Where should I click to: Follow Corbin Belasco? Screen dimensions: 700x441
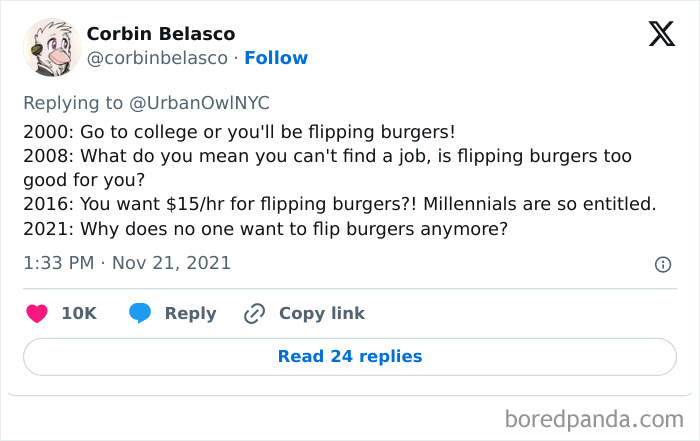tap(276, 58)
